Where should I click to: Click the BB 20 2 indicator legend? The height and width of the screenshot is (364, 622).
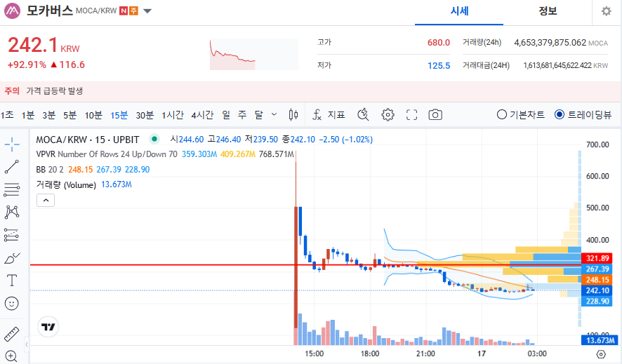click(x=93, y=170)
